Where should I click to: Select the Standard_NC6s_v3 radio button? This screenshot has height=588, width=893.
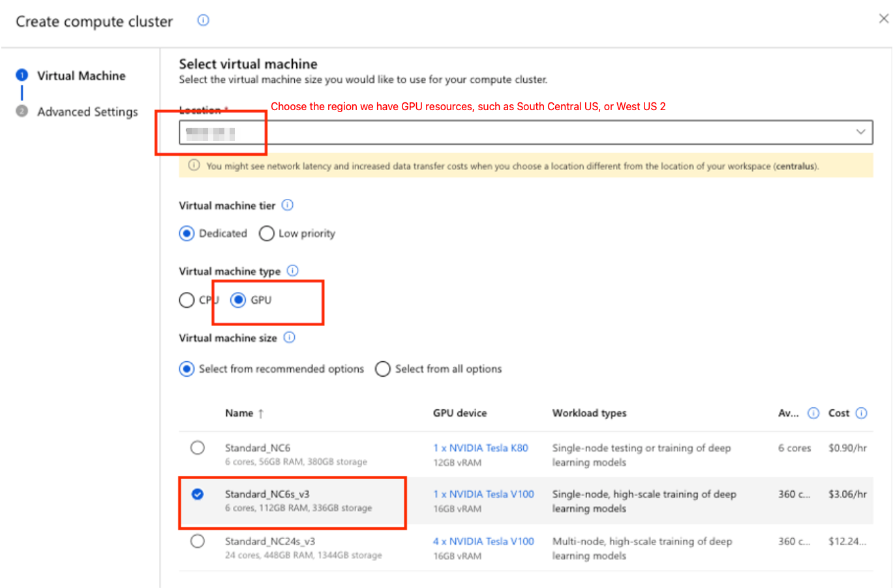point(198,494)
